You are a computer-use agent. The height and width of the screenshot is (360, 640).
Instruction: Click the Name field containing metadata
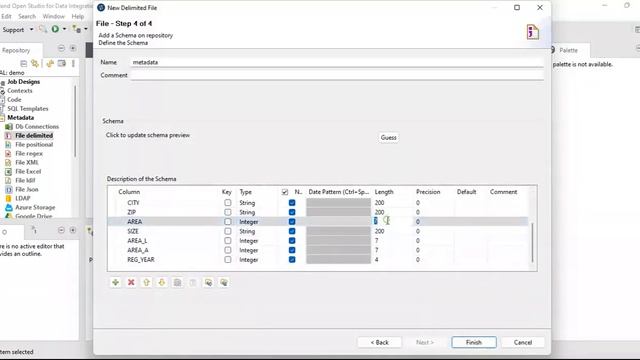[x=338, y=62]
